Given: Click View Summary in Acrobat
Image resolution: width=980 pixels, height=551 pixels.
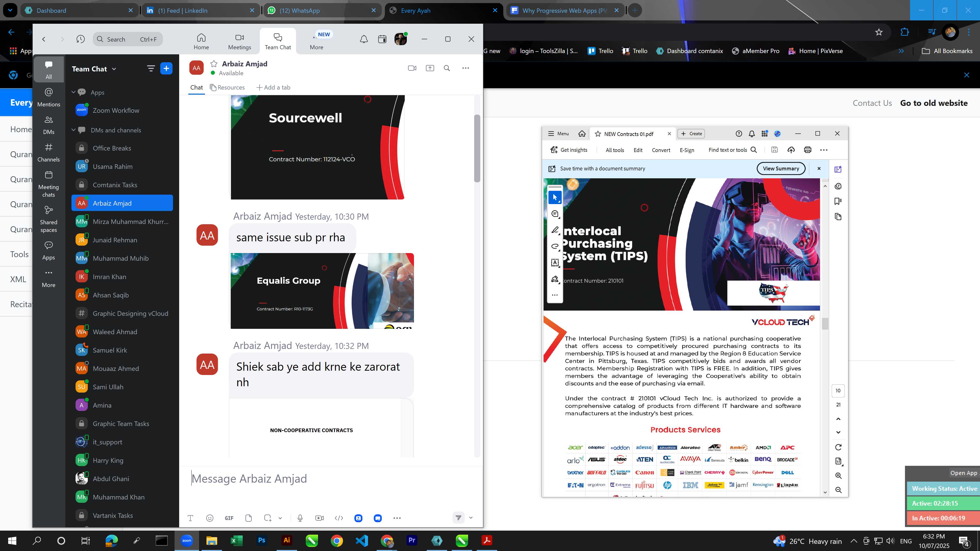Looking at the screenshot, I should (x=781, y=168).
